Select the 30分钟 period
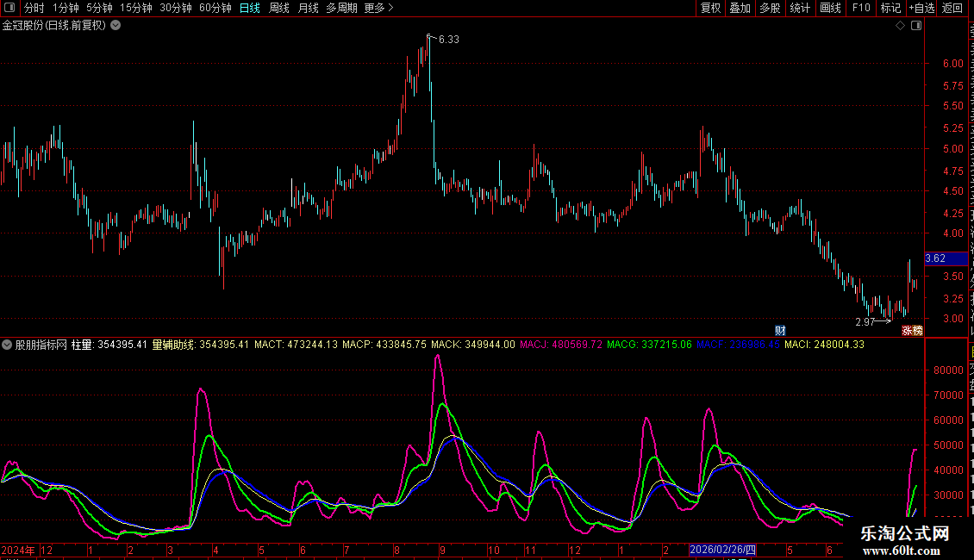 (x=175, y=8)
